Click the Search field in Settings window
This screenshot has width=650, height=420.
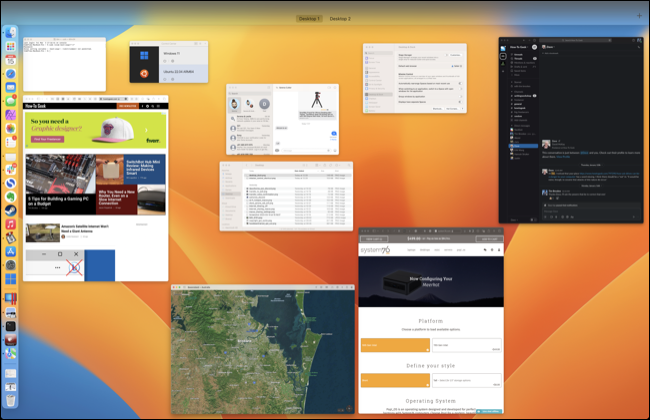pos(378,53)
